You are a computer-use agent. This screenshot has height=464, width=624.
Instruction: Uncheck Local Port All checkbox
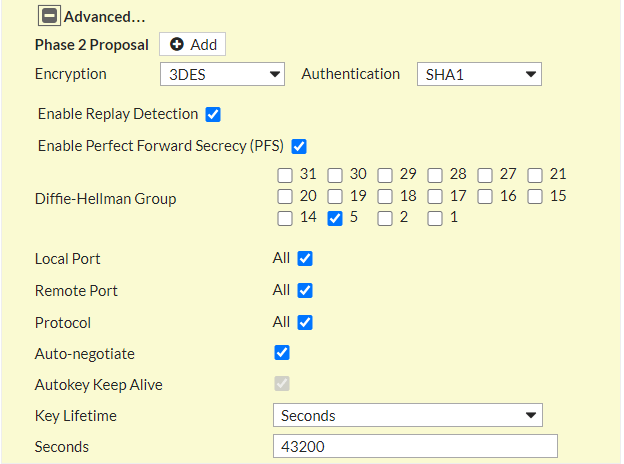305,259
